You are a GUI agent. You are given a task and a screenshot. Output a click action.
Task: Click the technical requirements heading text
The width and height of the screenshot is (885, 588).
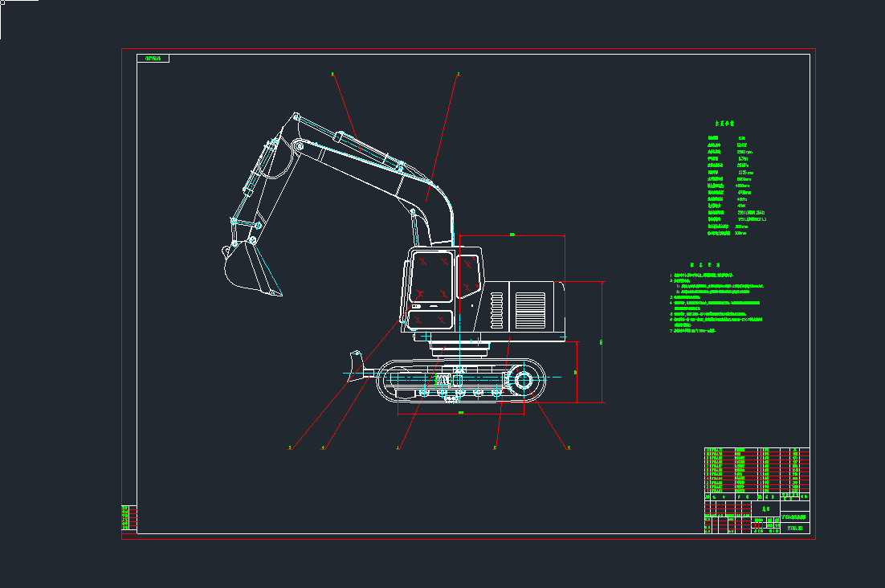click(x=706, y=264)
